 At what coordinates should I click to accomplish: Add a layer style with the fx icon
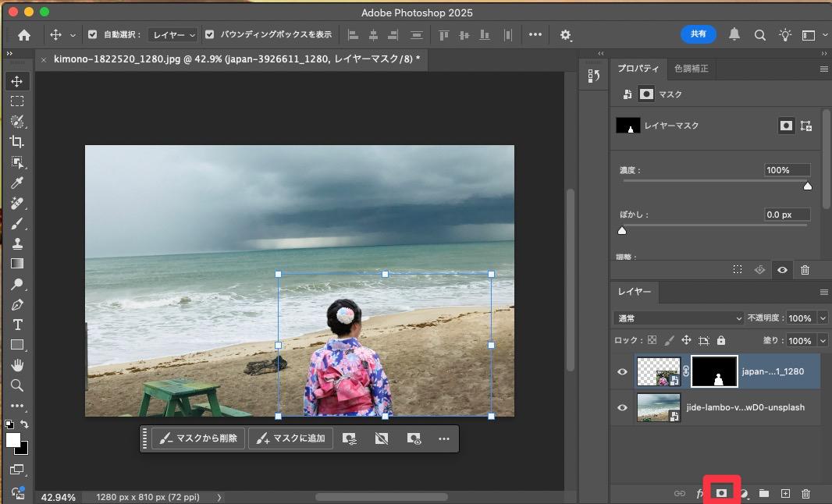[x=700, y=493]
